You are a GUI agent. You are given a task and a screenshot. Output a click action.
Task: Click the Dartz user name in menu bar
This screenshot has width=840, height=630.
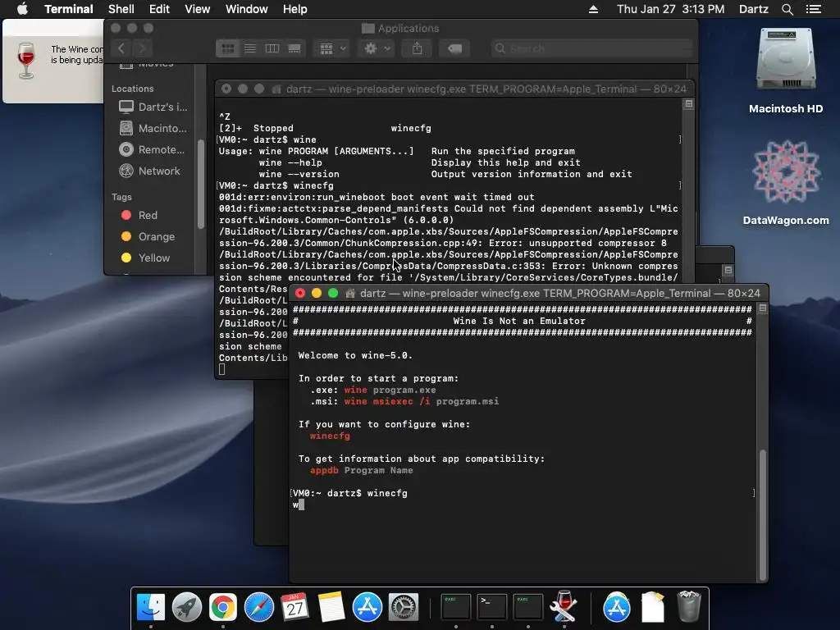pyautogui.click(x=753, y=9)
